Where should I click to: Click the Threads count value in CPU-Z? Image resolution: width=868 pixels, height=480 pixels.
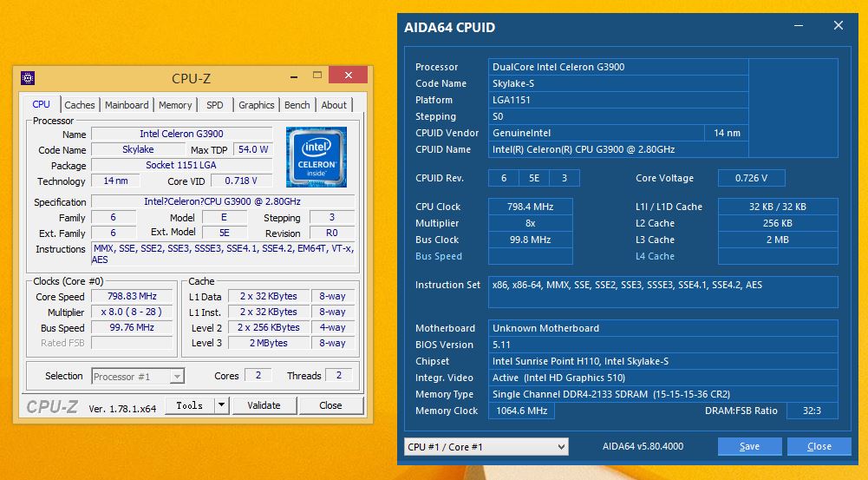(339, 375)
